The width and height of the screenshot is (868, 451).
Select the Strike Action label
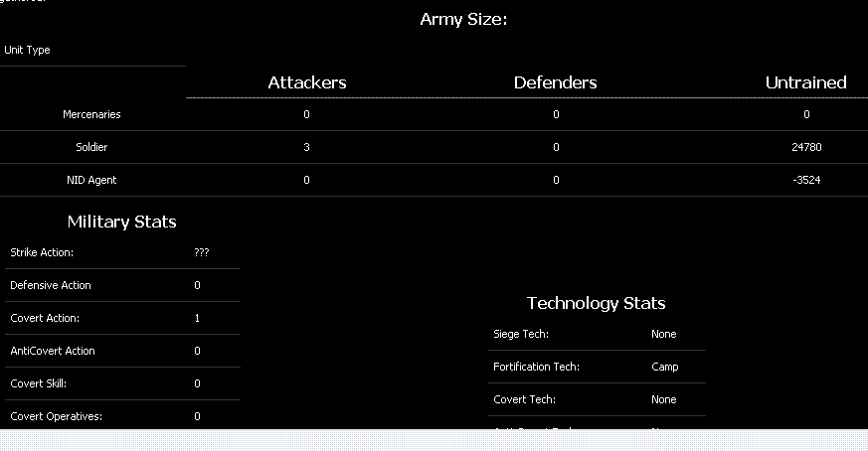(x=42, y=252)
